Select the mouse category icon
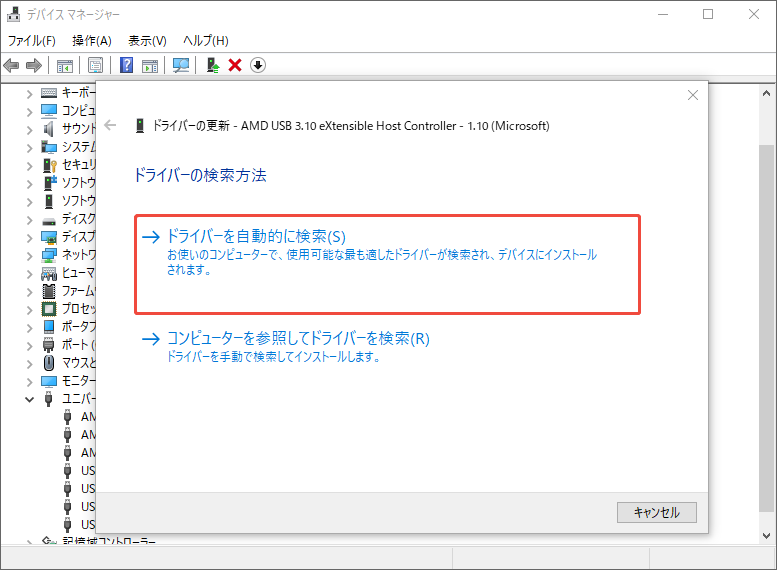The height and width of the screenshot is (570, 777). coord(49,363)
